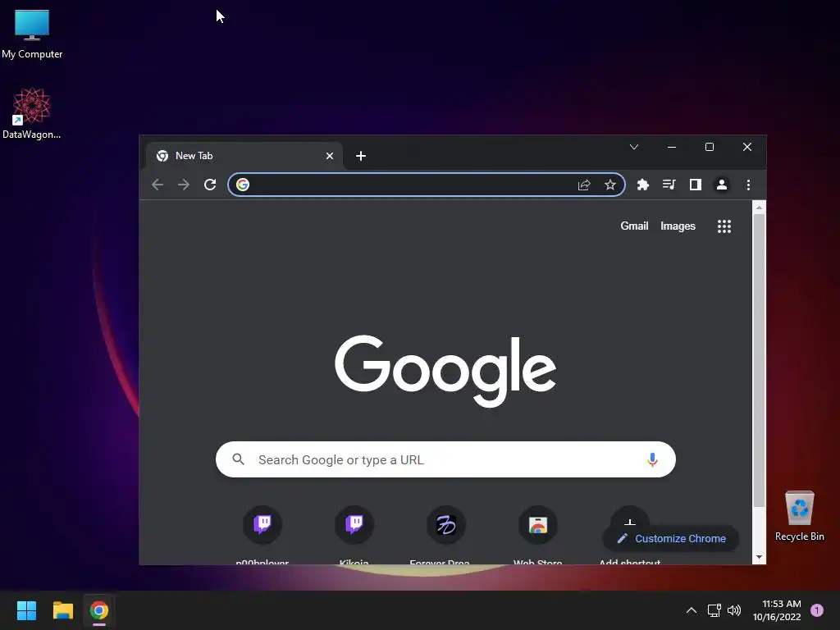Open the Chrome profile avatar menu
This screenshot has height=630, width=840.
coord(722,185)
